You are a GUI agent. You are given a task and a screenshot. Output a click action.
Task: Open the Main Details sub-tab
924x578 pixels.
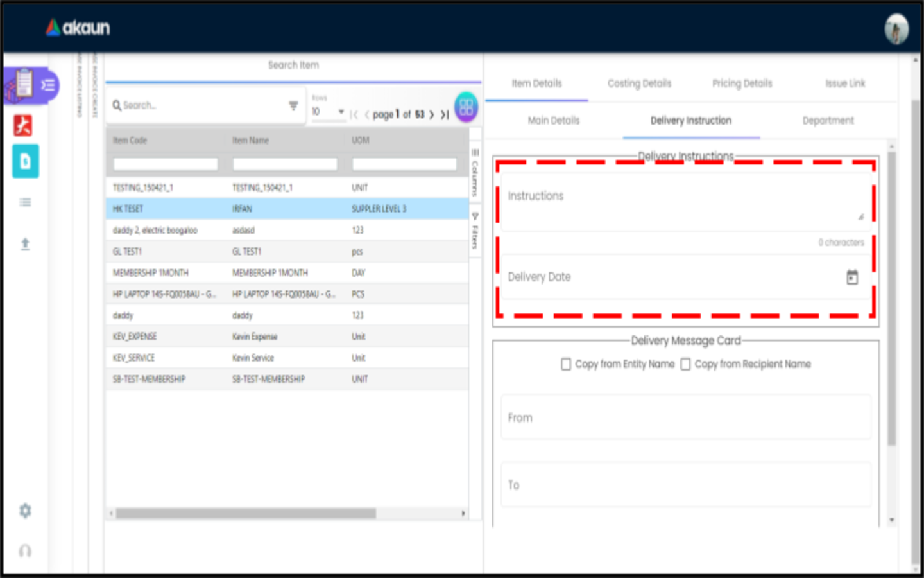[554, 121]
